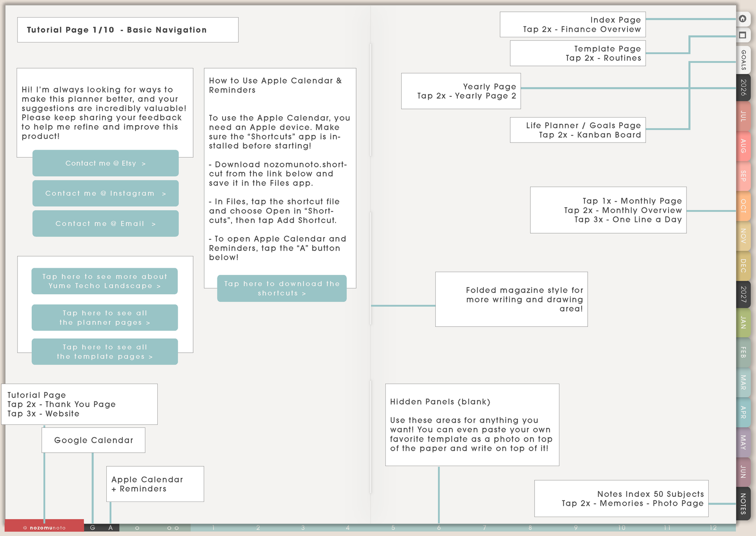
Task: Go to the JUN month tab
Action: (743, 472)
